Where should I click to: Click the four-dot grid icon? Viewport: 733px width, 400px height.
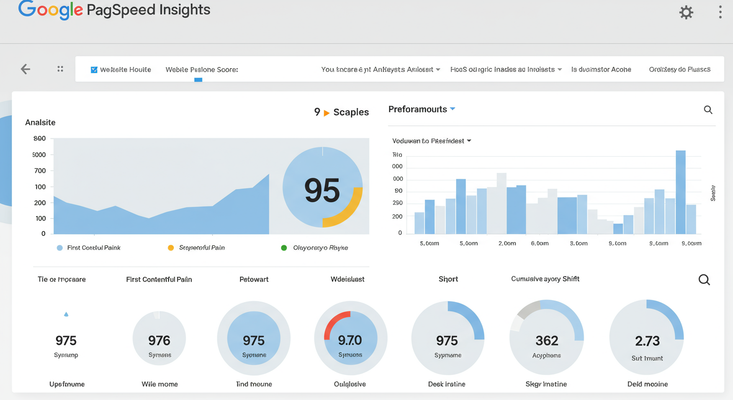(x=60, y=69)
